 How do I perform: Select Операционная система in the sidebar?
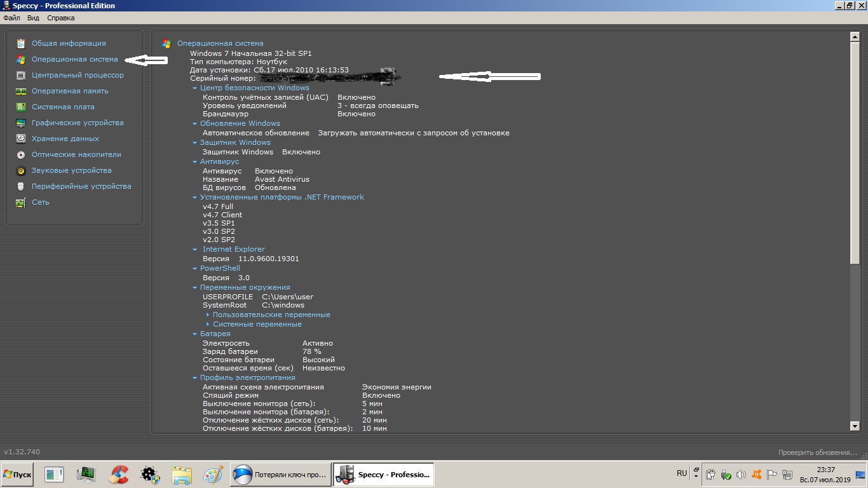74,59
